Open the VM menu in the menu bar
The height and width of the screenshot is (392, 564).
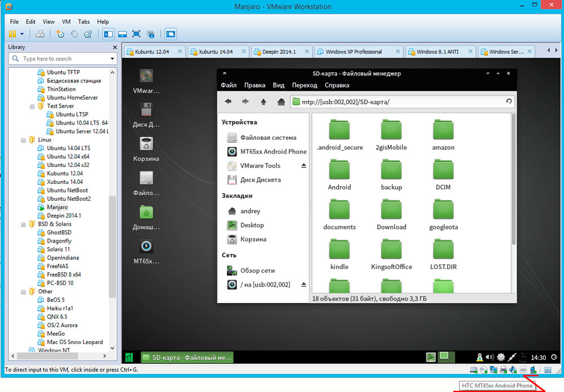pyautogui.click(x=66, y=21)
